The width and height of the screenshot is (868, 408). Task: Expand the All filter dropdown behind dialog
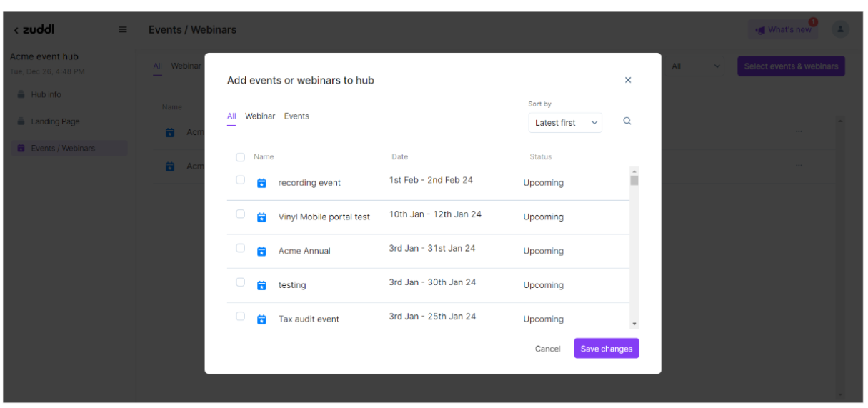(x=695, y=66)
